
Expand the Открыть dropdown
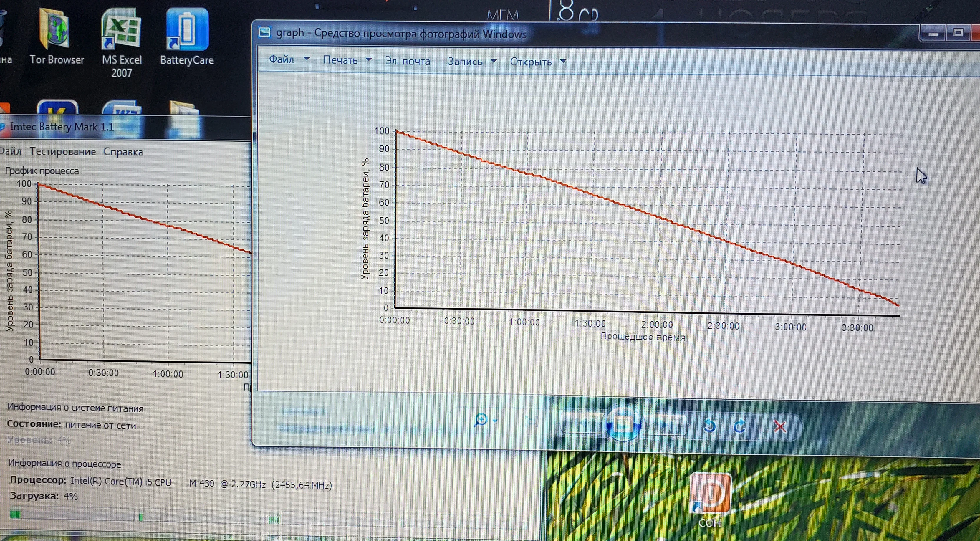(x=563, y=62)
